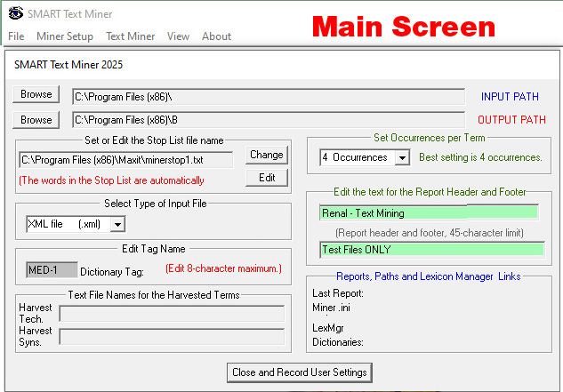Click the Miner .ini link label
Viewport: 563px width, 392px height.
coord(331,308)
